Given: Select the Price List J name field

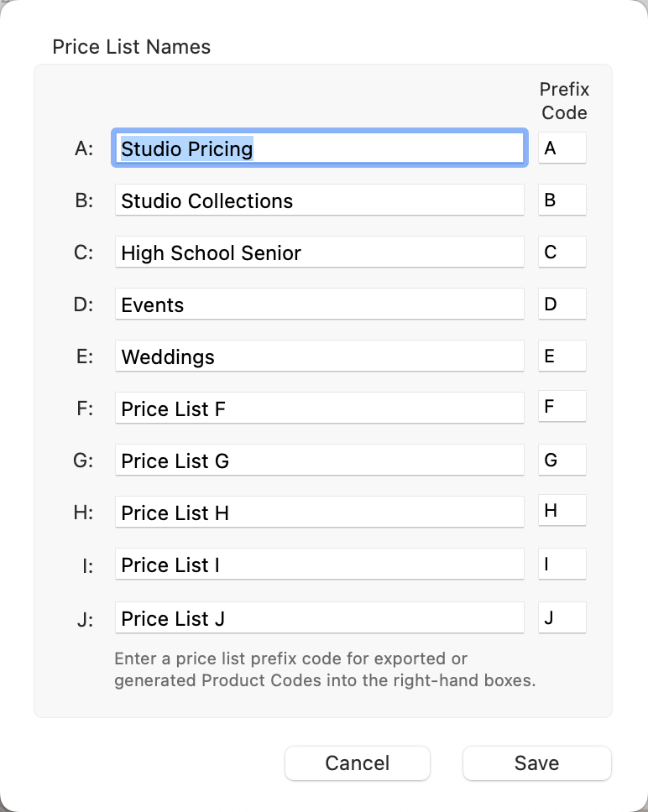Looking at the screenshot, I should 319,618.
